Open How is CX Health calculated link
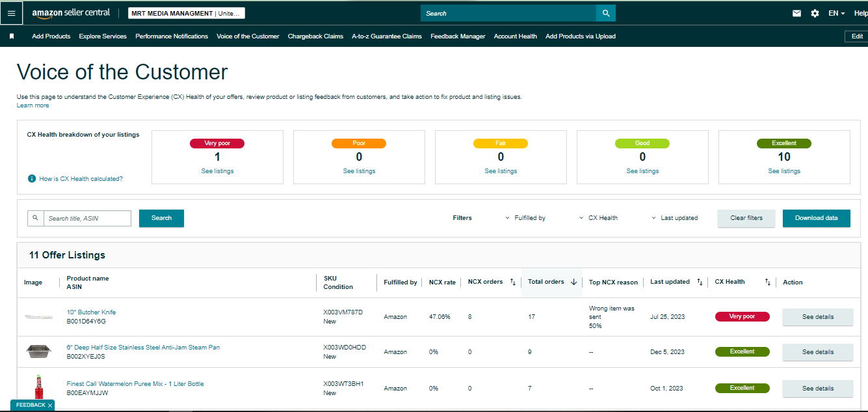The height and width of the screenshot is (412, 868). pos(81,178)
